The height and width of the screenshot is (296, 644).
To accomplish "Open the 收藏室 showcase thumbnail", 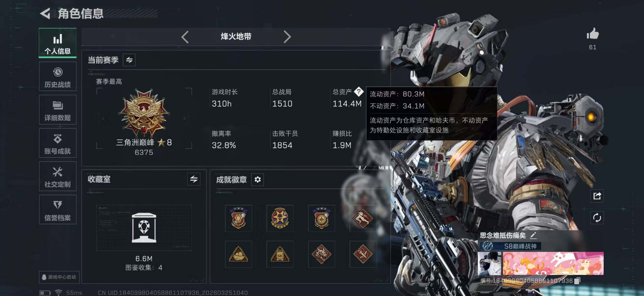I will [x=144, y=228].
